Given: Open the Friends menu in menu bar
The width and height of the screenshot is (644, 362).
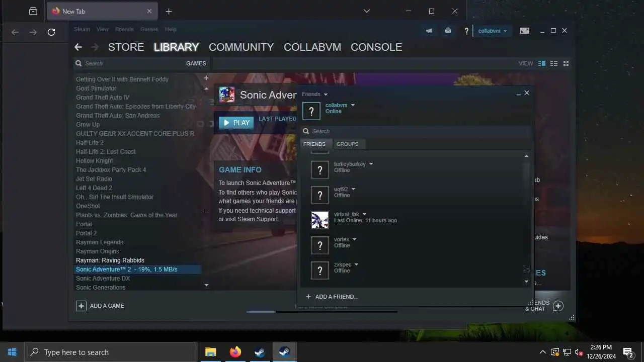Looking at the screenshot, I should 124,29.
